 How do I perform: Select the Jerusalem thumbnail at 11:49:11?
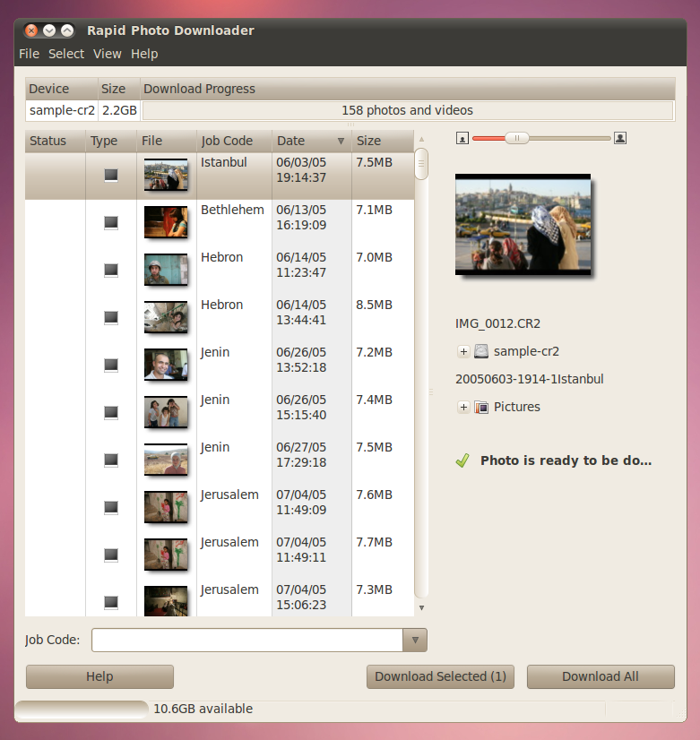tap(166, 554)
